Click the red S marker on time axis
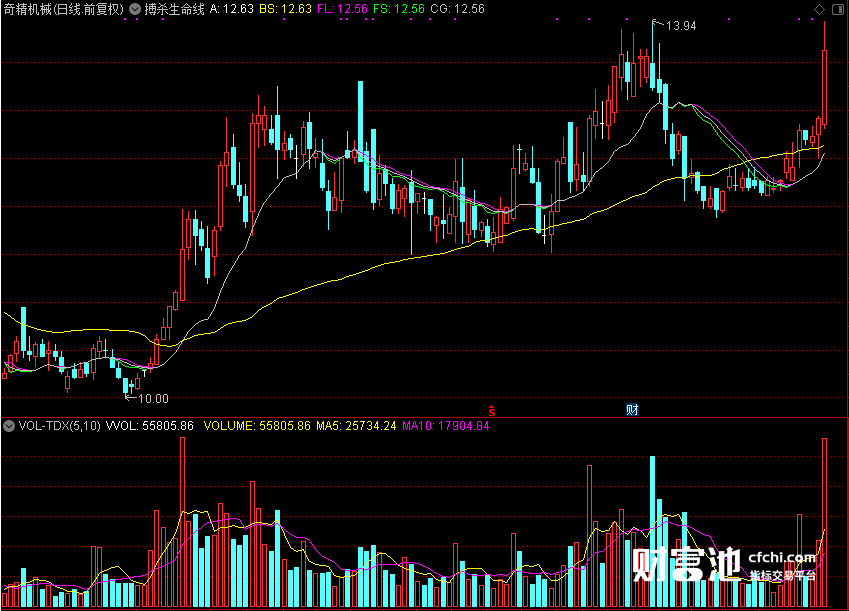849x611 pixels. coord(492,410)
